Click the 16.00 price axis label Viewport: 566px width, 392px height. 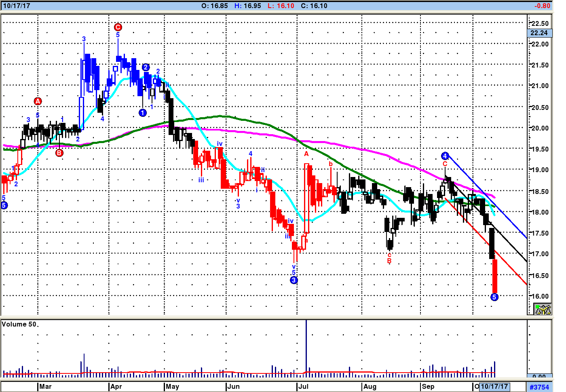[540, 296]
